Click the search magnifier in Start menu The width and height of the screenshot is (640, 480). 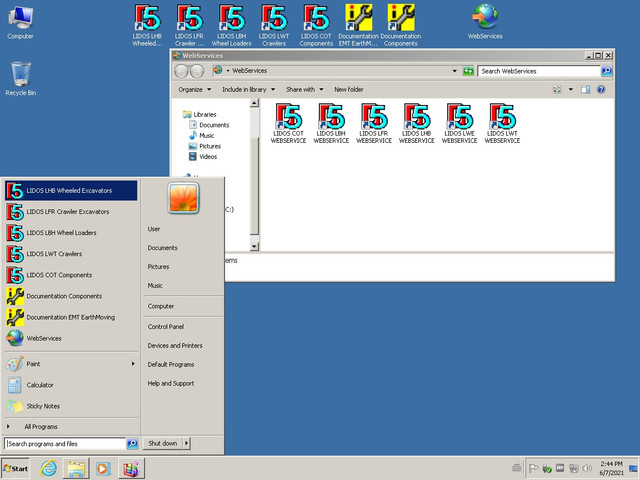click(132, 444)
